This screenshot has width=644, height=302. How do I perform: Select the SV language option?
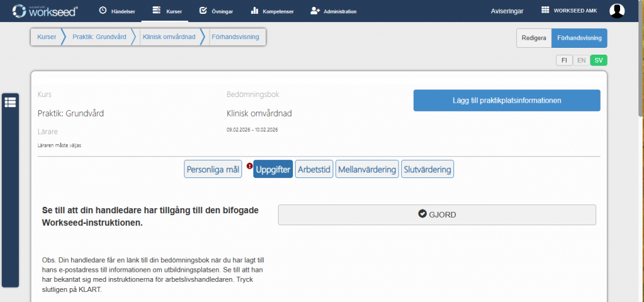pos(599,60)
